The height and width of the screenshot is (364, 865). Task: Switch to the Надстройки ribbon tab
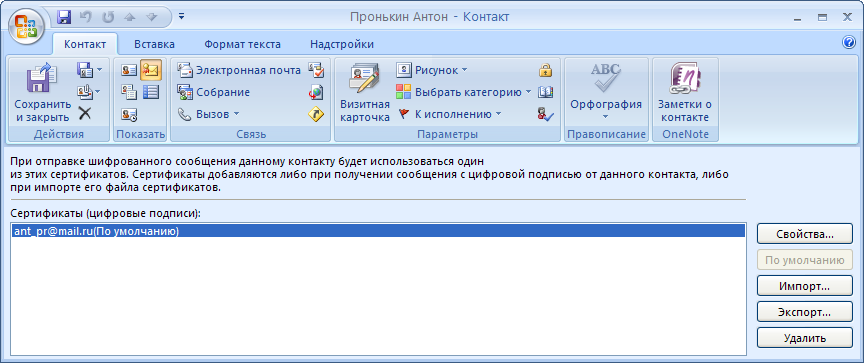click(x=341, y=44)
